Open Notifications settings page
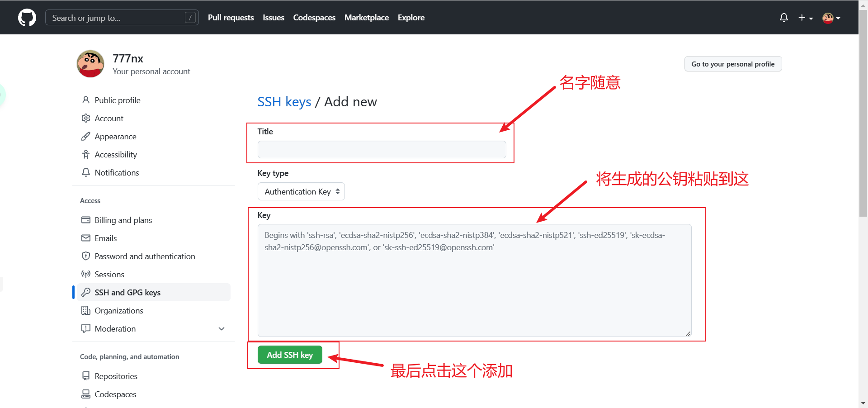Image resolution: width=868 pixels, height=408 pixels. (x=117, y=172)
